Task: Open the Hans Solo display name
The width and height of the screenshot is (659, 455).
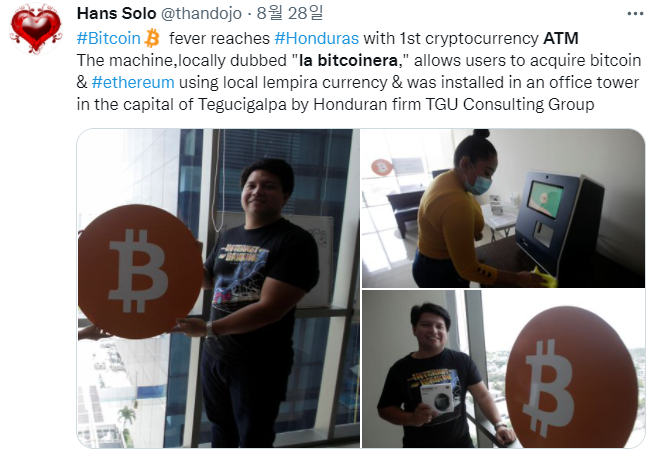Action: coord(116,13)
